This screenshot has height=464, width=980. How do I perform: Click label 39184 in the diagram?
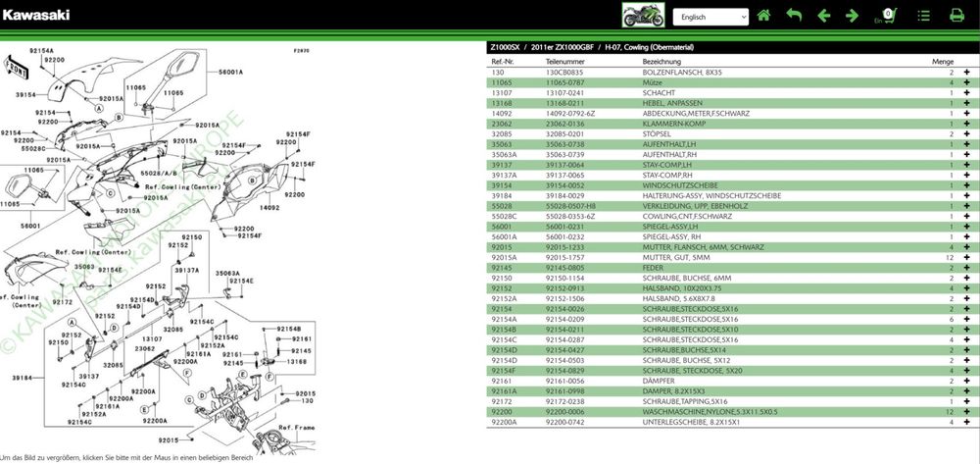(x=22, y=378)
